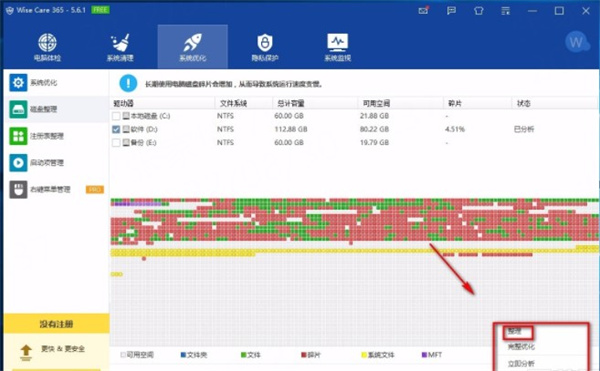Close the Wise Care 365 window
The width and height of the screenshot is (600, 371).
pyautogui.click(x=586, y=11)
